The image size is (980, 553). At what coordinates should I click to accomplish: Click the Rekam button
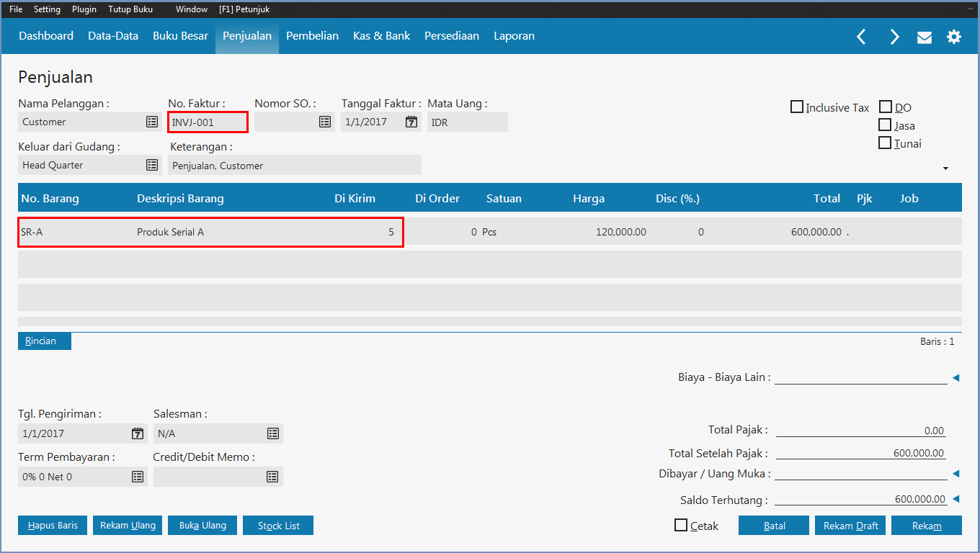(x=927, y=526)
